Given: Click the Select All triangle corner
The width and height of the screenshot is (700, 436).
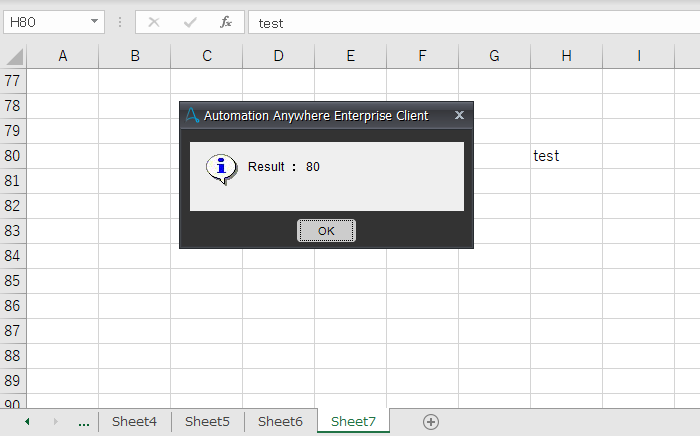Looking at the screenshot, I should [14, 57].
